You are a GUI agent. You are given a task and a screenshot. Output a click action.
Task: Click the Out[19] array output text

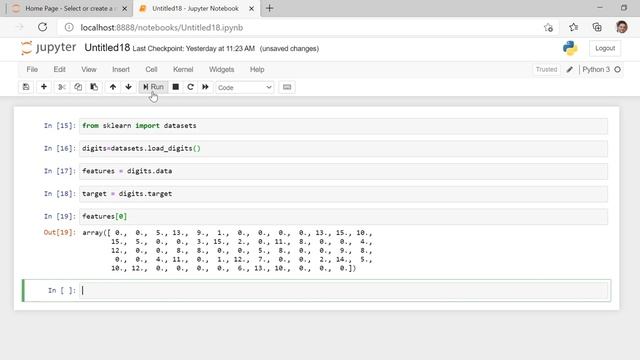[x=227, y=250]
